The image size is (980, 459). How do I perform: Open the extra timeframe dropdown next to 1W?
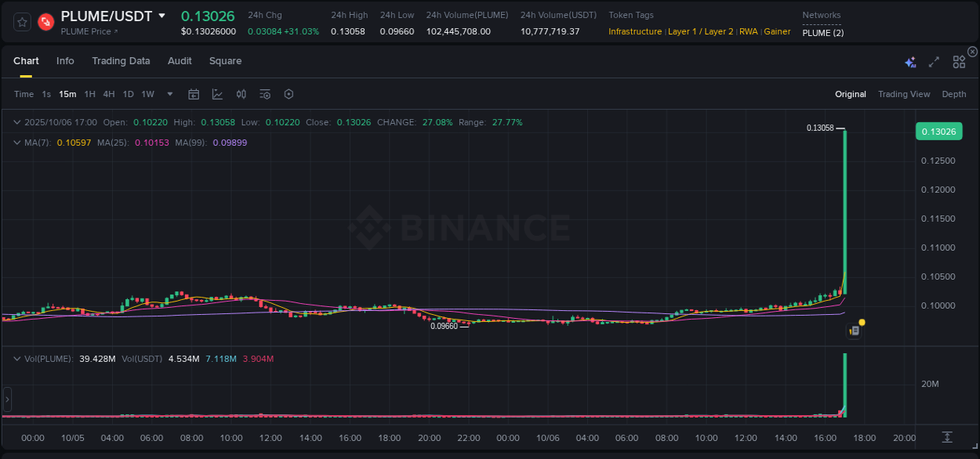[x=169, y=94]
